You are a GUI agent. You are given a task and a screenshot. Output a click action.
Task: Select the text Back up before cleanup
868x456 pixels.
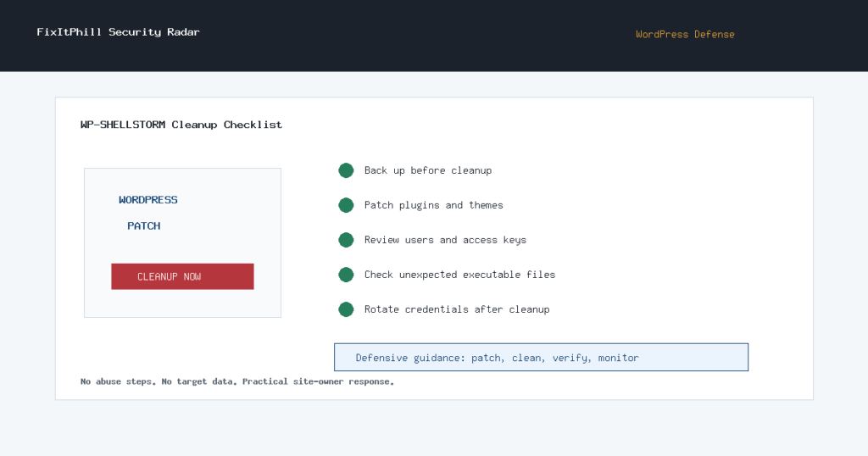428,170
